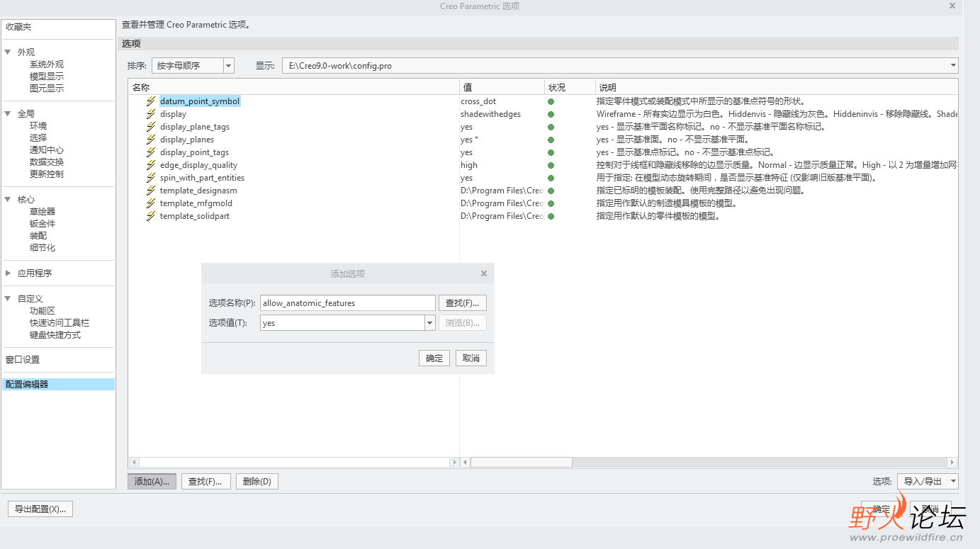Image resolution: width=980 pixels, height=549 pixels.
Task: Open the 导入/导出 dropdown
Action: 953,482
